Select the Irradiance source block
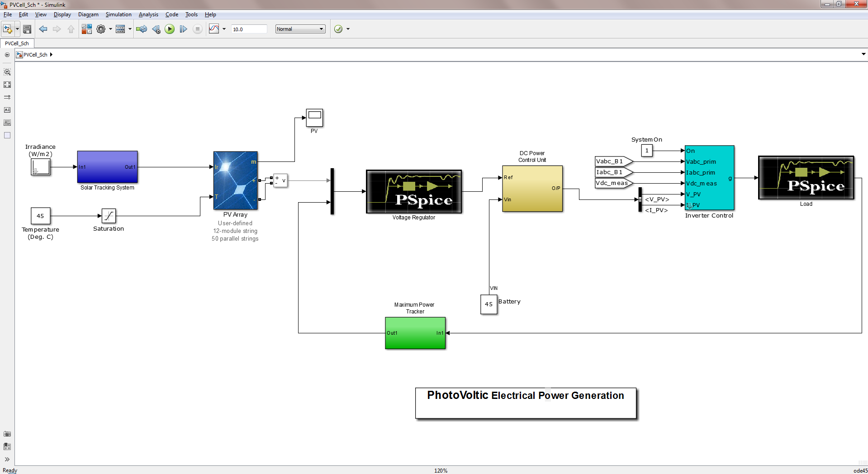 coord(40,167)
